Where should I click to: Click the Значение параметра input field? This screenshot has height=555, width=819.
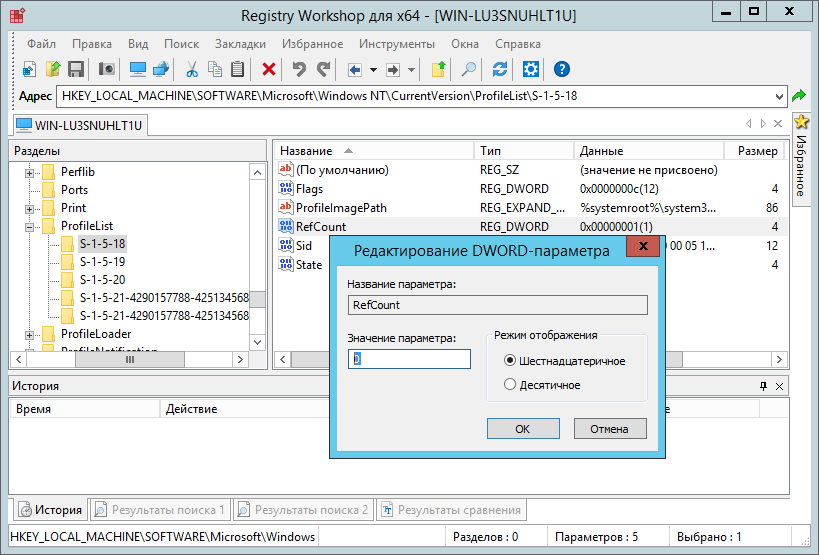click(x=409, y=359)
